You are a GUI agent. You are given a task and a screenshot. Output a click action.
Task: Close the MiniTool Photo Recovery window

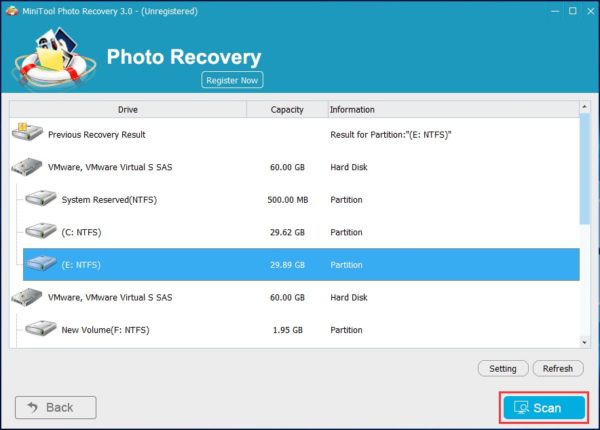click(x=590, y=11)
